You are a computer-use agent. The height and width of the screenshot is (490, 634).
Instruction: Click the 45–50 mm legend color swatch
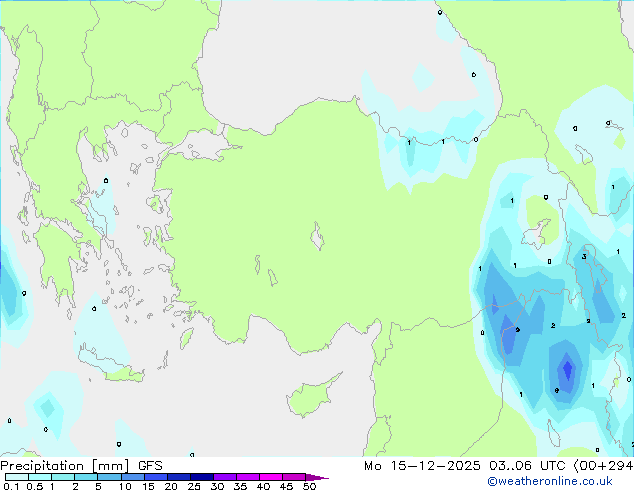coord(294,477)
